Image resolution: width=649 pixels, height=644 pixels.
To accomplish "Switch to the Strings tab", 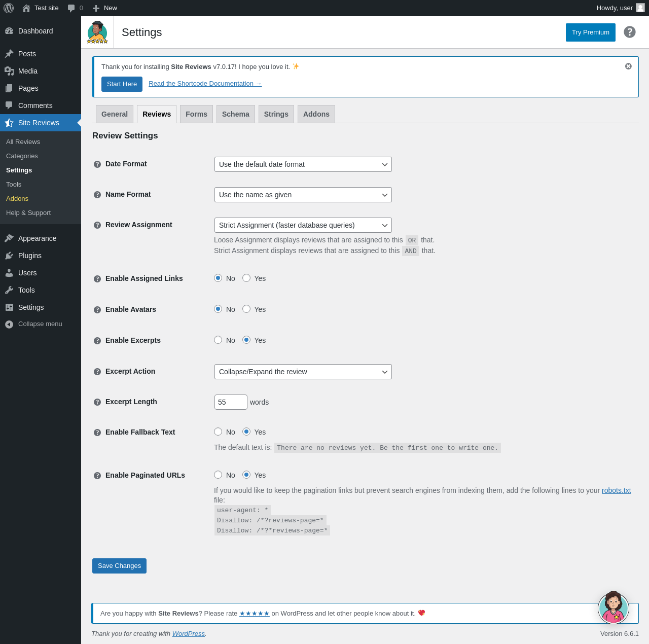I will click(x=276, y=114).
